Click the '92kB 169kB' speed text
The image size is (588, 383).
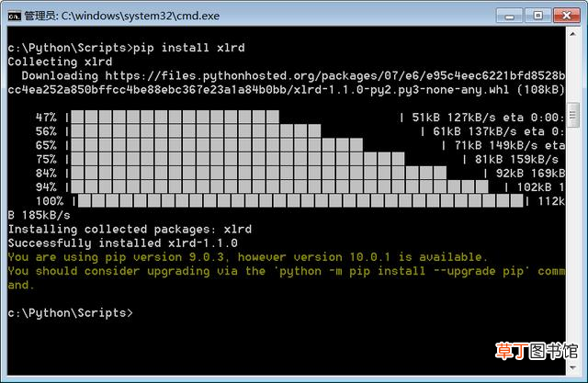pyautogui.click(x=530, y=174)
